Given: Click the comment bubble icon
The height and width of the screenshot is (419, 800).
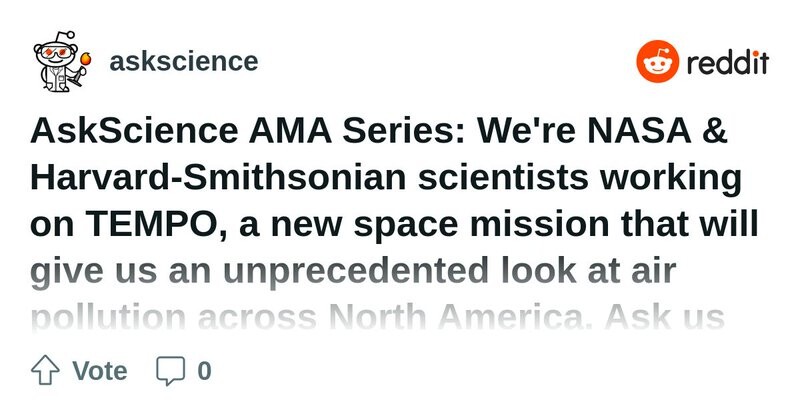Looking at the screenshot, I should [x=171, y=371].
